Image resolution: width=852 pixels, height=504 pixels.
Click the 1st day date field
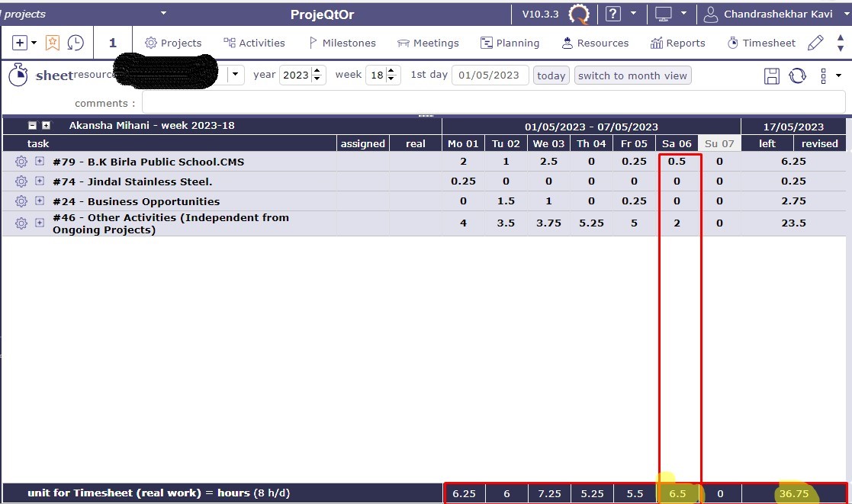pyautogui.click(x=490, y=75)
